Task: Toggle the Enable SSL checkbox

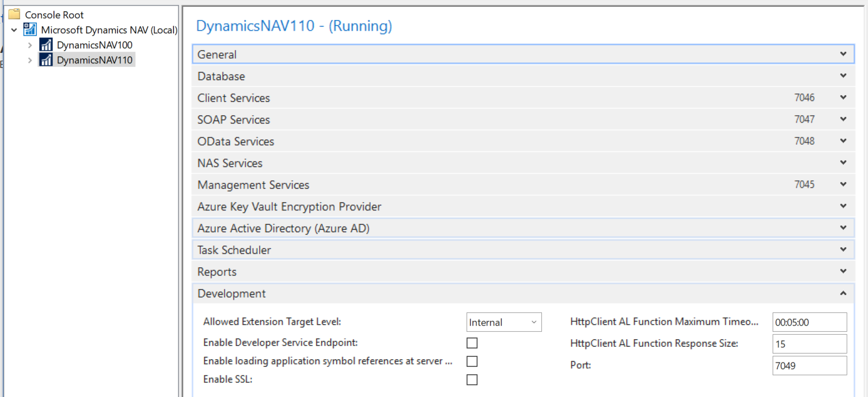Action: (472, 380)
